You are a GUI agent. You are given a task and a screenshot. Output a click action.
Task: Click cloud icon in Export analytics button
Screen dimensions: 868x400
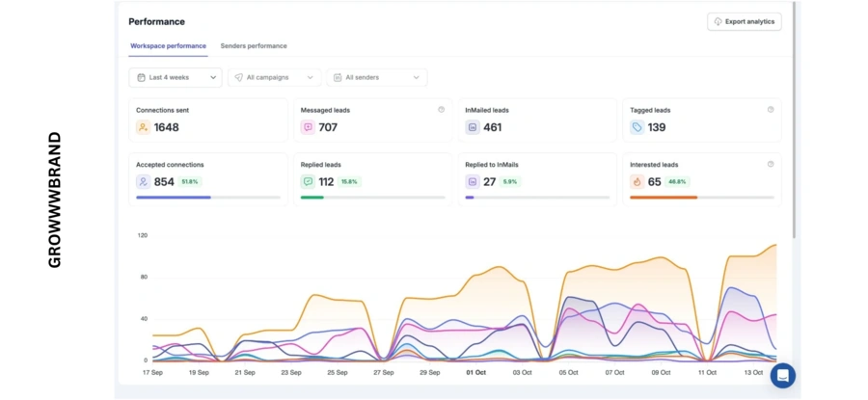click(718, 21)
